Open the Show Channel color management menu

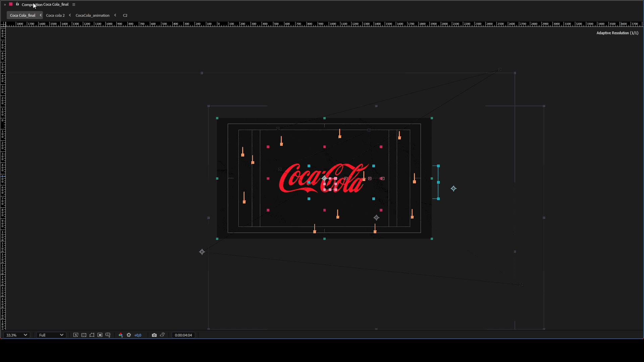(x=121, y=335)
